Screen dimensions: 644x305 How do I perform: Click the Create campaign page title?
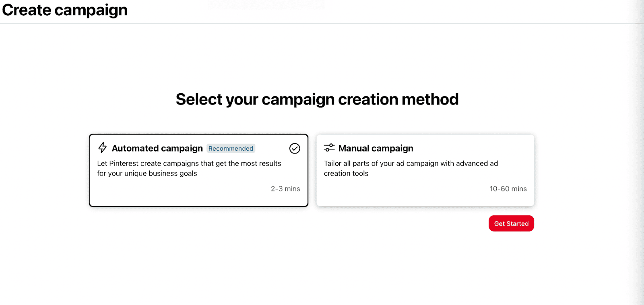pos(65,10)
